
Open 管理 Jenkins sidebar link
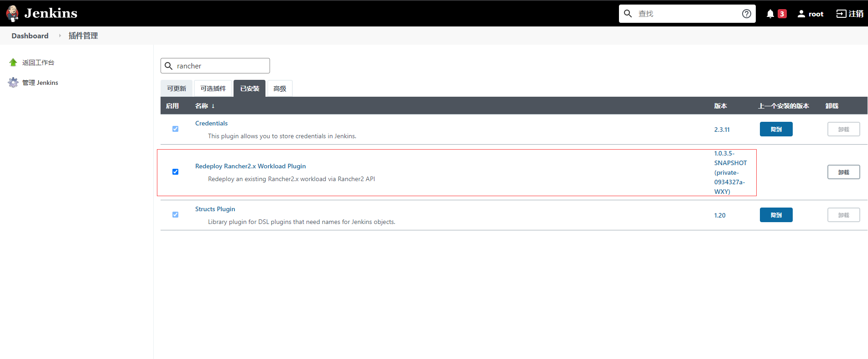40,83
